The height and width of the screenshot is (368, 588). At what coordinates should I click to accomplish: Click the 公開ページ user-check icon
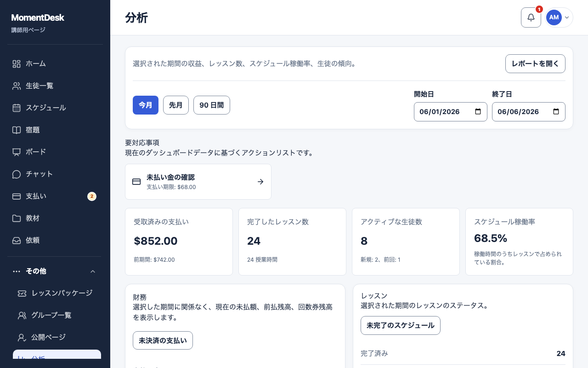(x=22, y=338)
